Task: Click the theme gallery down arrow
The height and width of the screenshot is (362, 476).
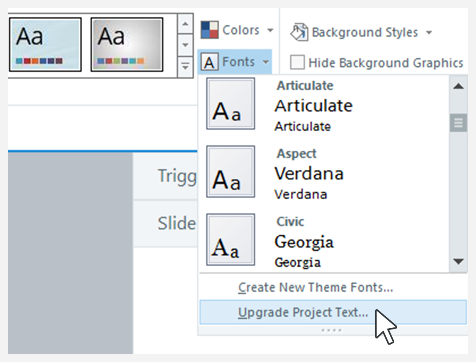Action: [x=185, y=45]
